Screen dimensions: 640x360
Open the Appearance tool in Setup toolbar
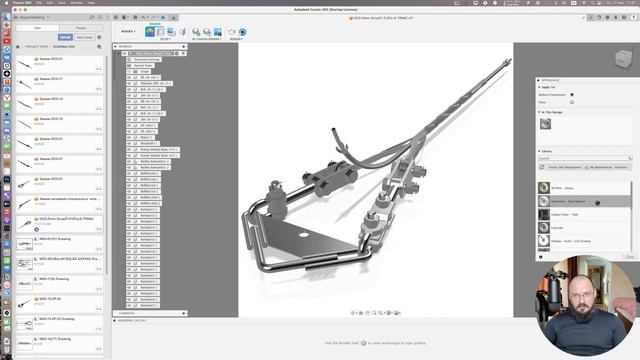[x=150, y=31]
